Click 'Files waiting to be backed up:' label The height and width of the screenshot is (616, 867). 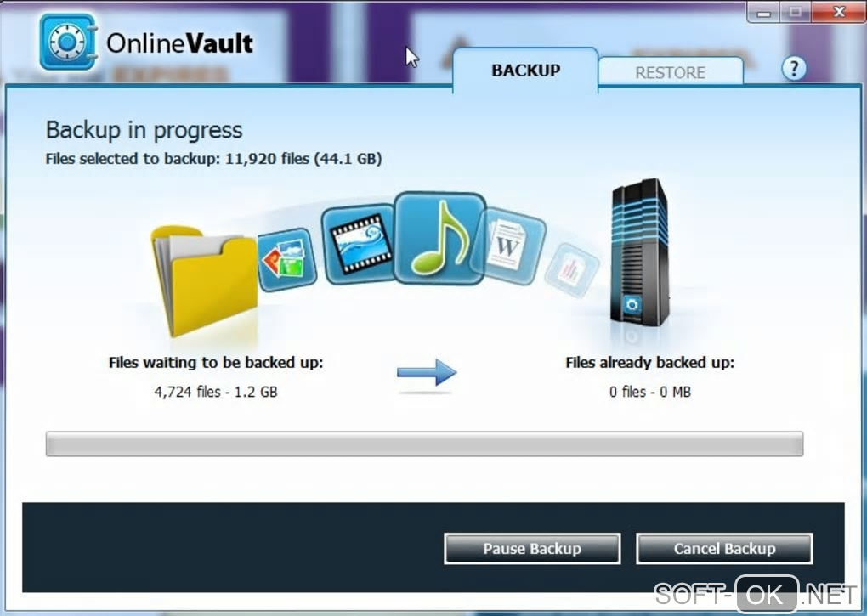(x=216, y=363)
